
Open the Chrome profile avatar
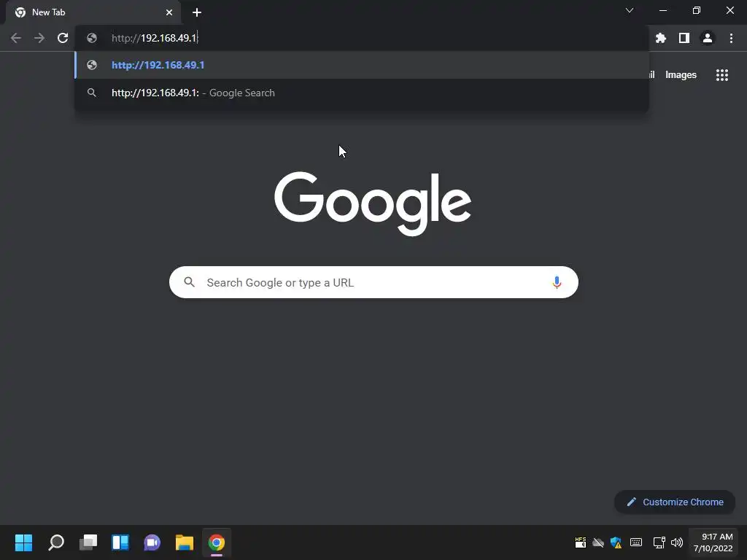[x=708, y=38]
